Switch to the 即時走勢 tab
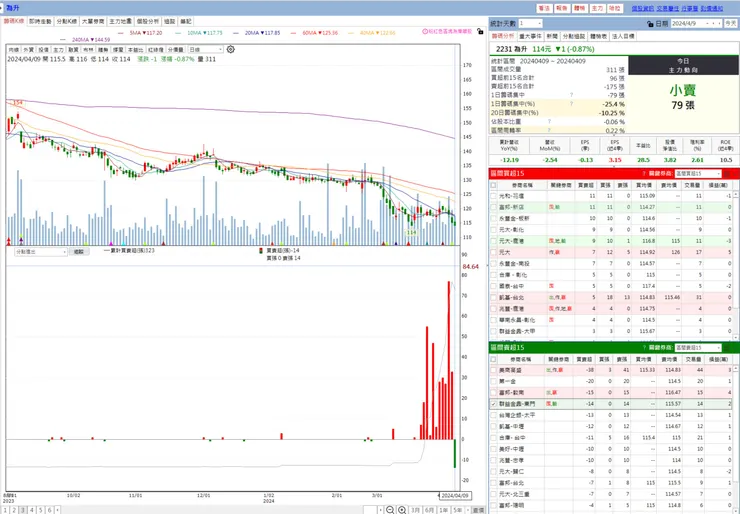This screenshot has height=514, width=740. coord(40,22)
